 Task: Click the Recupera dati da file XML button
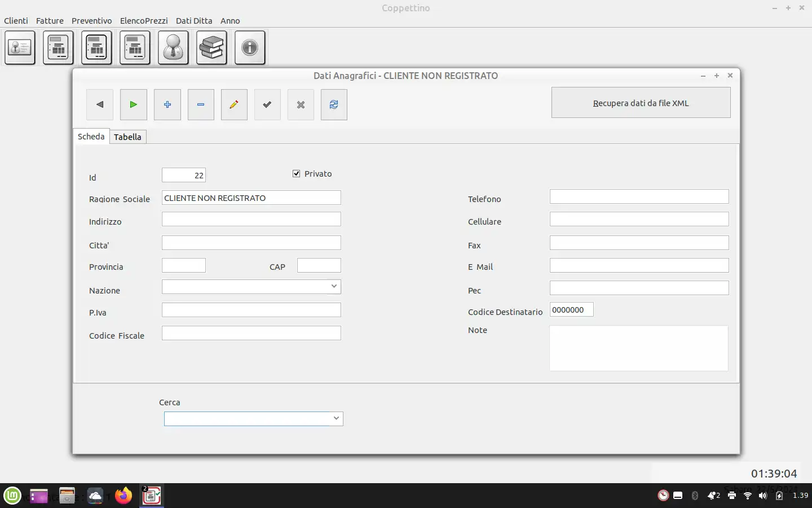[x=641, y=103]
